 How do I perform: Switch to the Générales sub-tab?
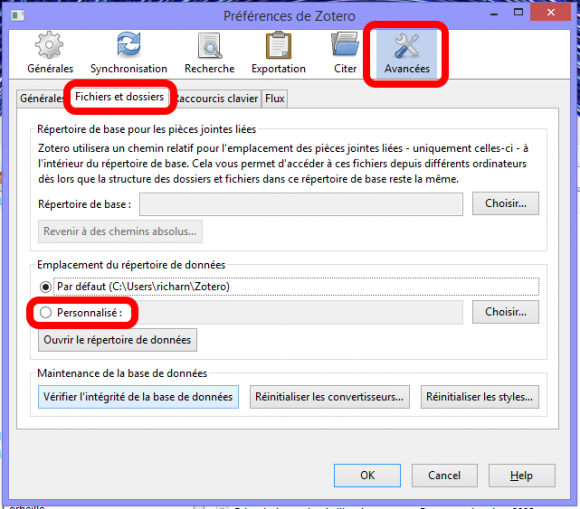coord(41,99)
